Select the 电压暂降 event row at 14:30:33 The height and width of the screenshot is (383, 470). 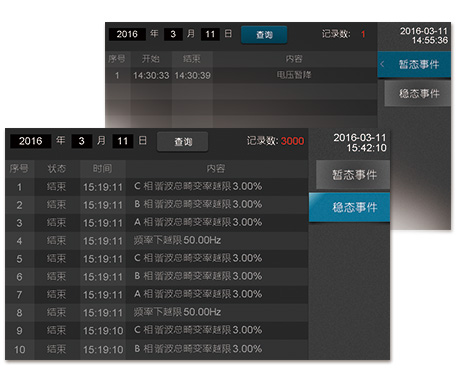[241, 75]
